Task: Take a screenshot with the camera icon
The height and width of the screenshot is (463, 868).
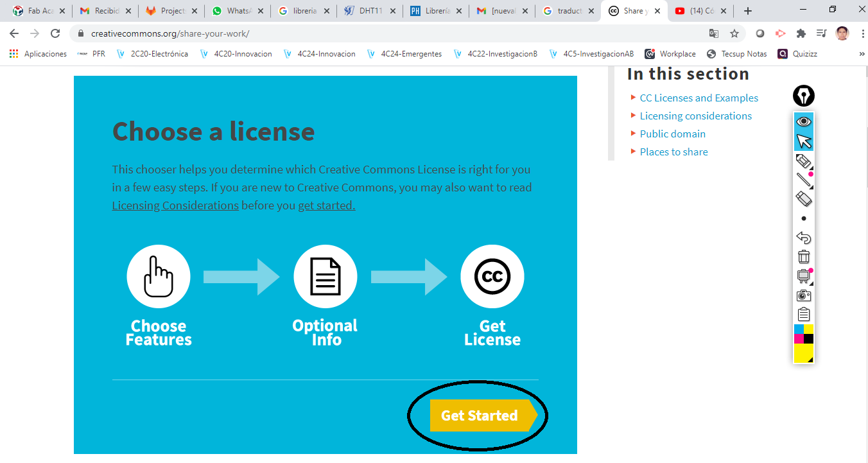Action: click(804, 295)
